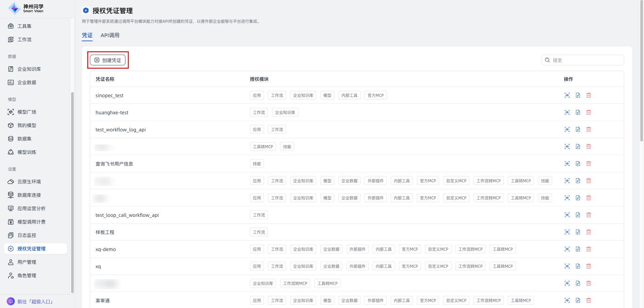Delete the 样板工程 credential
644x308 pixels.
pos(589,232)
